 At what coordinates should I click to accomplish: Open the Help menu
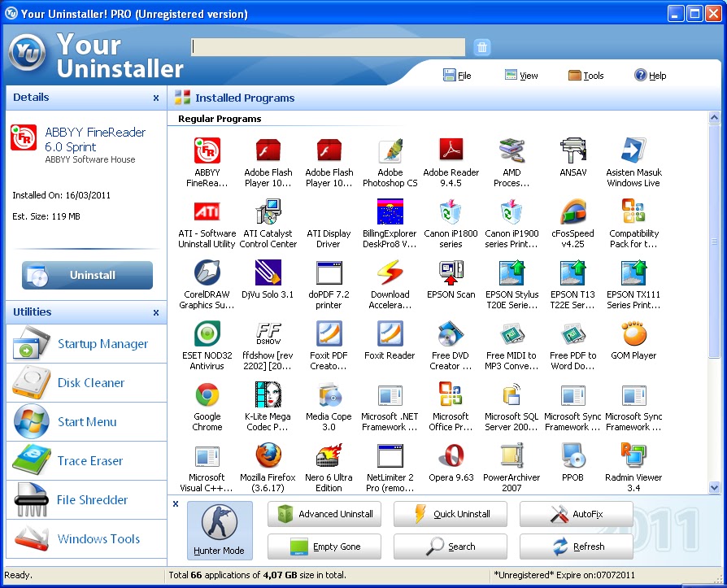click(650, 75)
